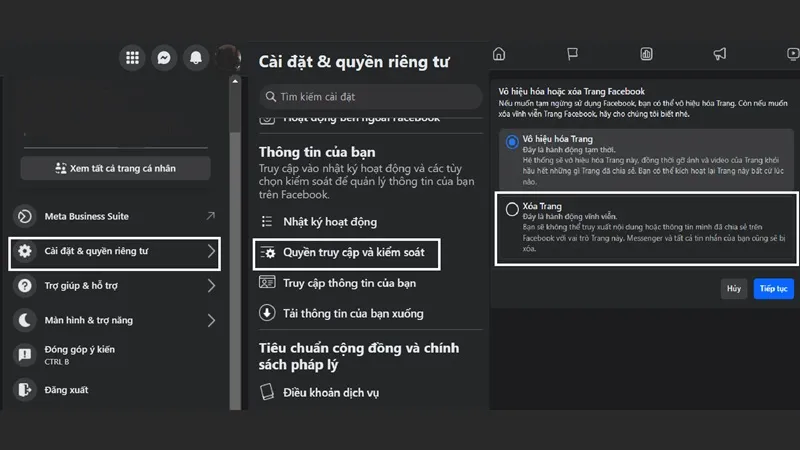Click the Tải thông tin download icon
The height and width of the screenshot is (450, 800).
pos(267,313)
